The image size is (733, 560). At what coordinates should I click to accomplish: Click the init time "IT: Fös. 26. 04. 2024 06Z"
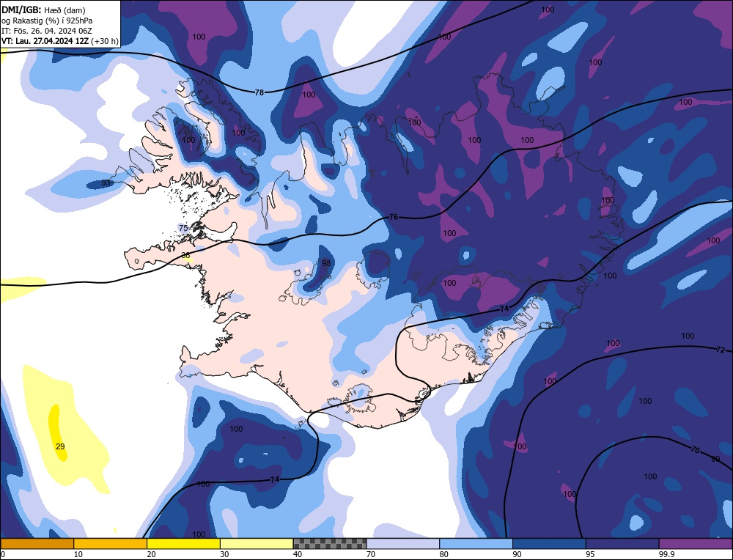click(46, 31)
